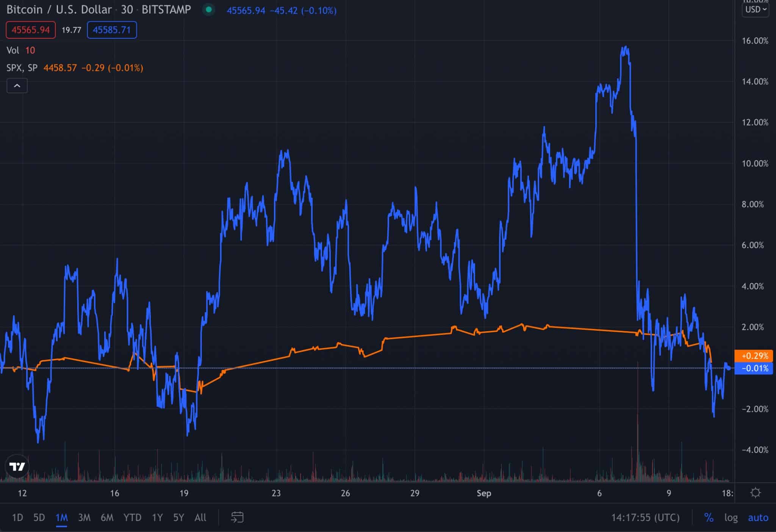This screenshot has height=532, width=776.
Task: Toggle auto scale mode
Action: 758,517
